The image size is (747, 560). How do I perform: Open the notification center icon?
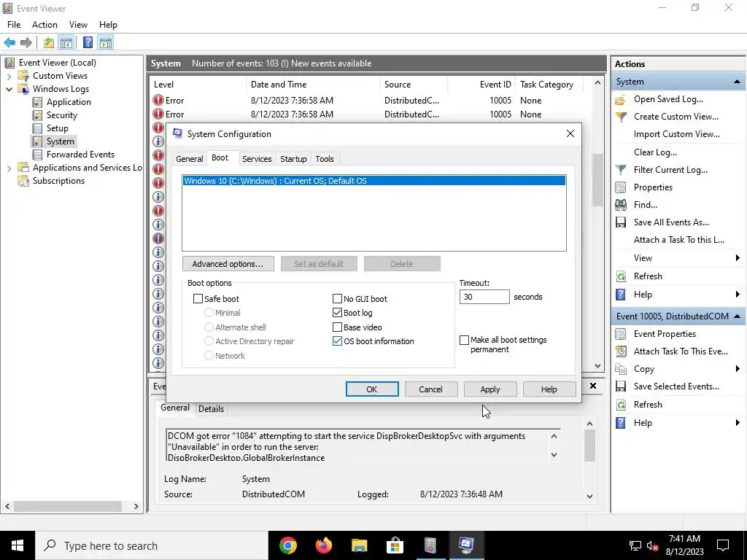[x=723, y=545]
